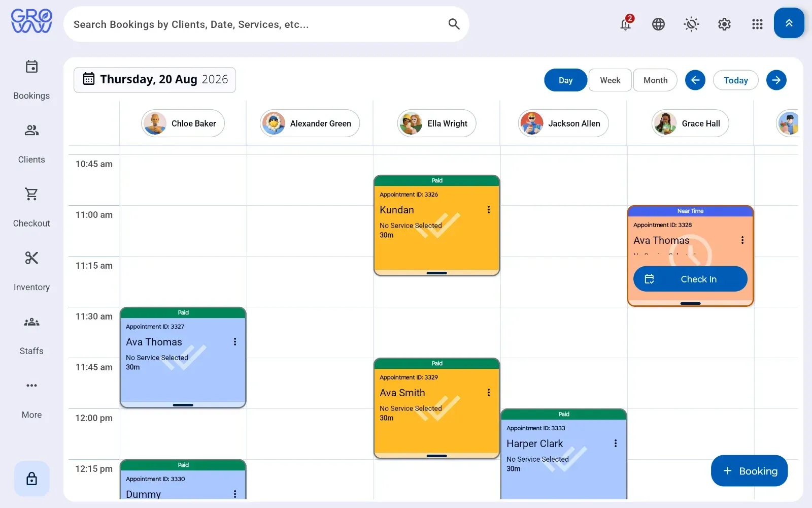Image resolution: width=812 pixels, height=508 pixels.
Task: Switch to Day view
Action: (565, 80)
